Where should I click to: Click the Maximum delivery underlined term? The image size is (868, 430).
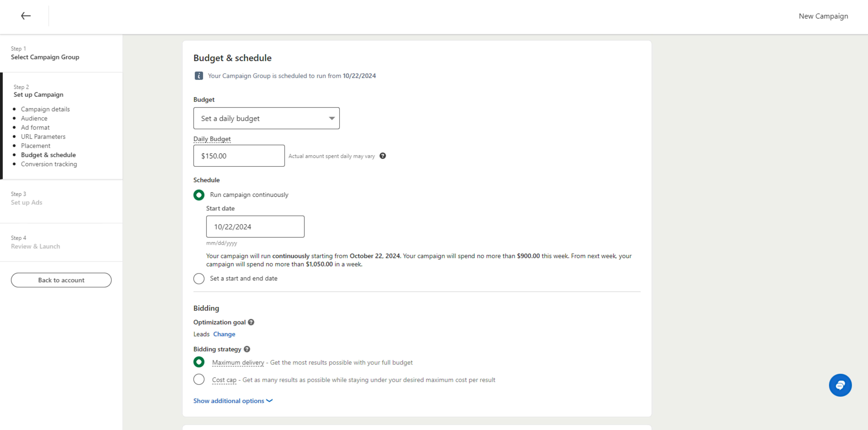(x=238, y=363)
